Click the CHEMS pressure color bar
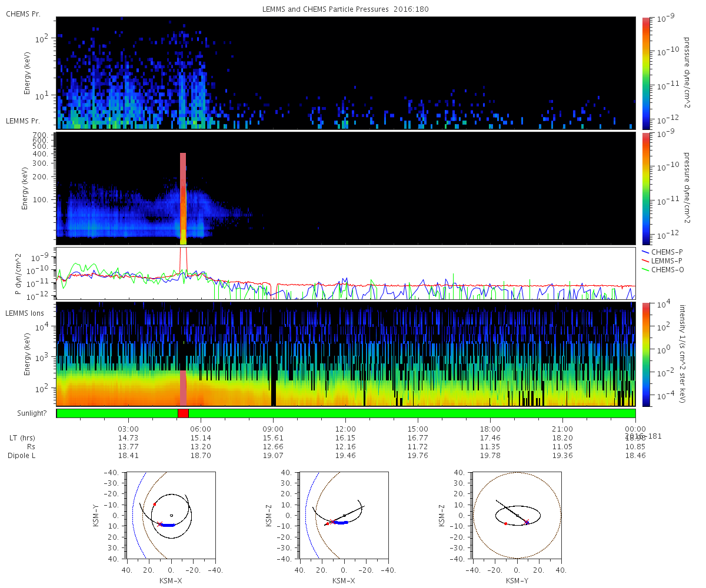Viewport: 706px width, 588px height. pos(645,73)
